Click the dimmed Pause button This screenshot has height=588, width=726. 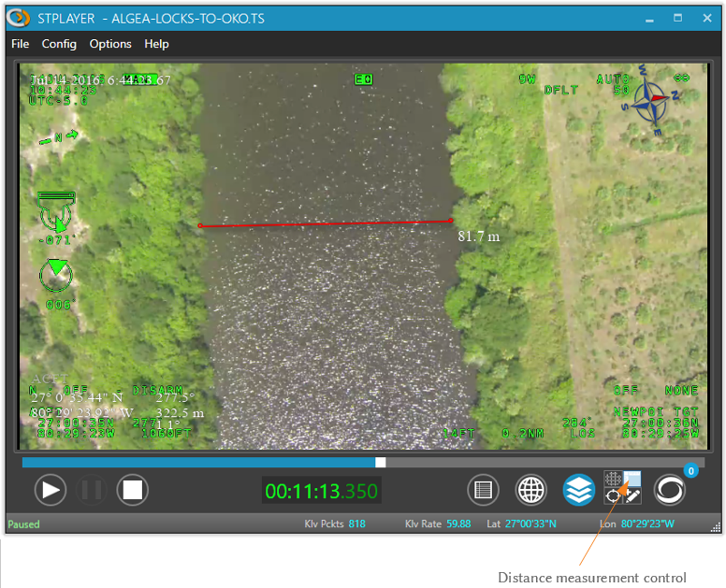[91, 490]
